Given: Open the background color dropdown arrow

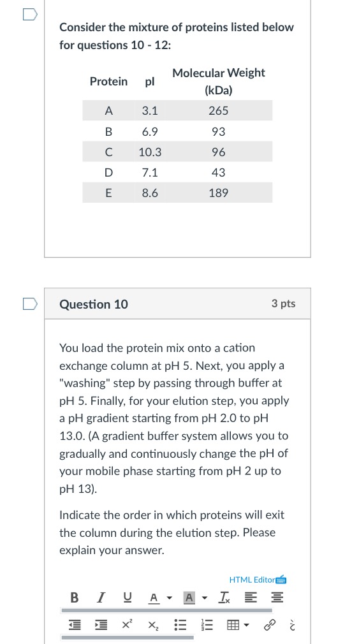Looking at the screenshot, I should point(205,598).
